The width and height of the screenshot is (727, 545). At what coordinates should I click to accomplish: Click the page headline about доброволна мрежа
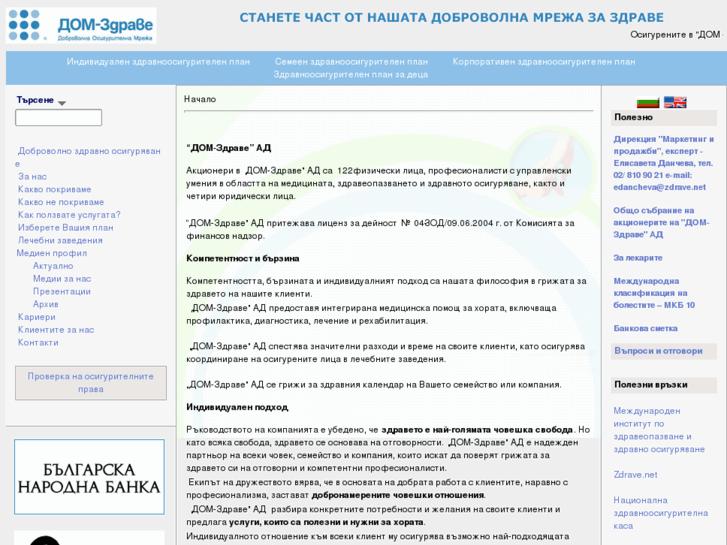click(452, 18)
